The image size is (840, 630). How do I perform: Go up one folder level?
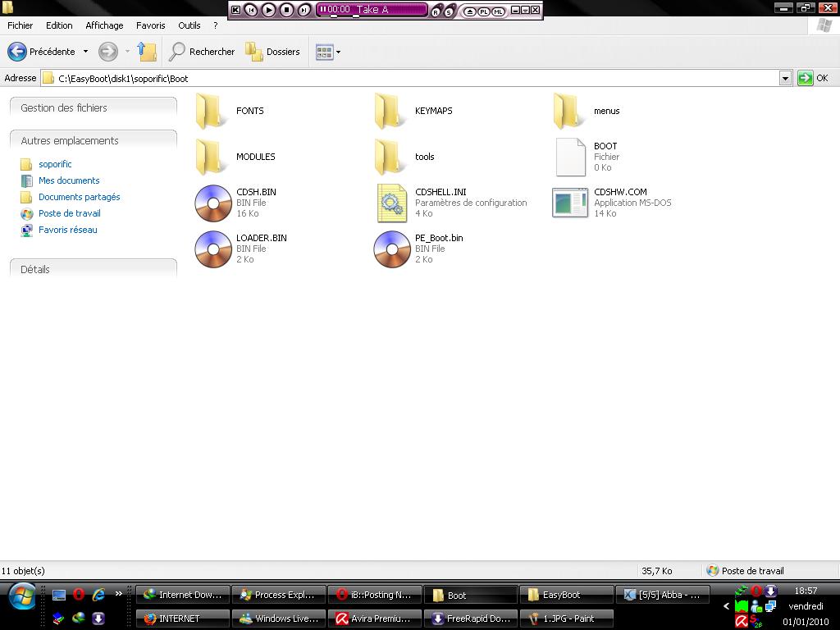click(146, 52)
